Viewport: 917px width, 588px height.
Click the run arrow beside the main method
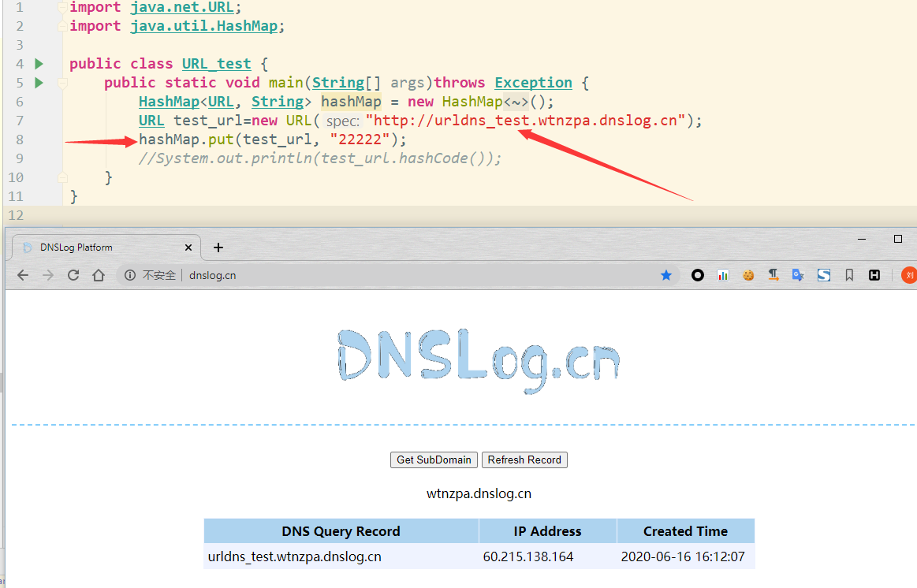(x=39, y=83)
